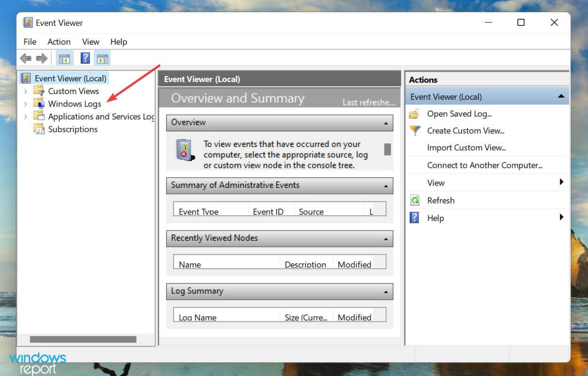Expand the Windows Logs tree node
The width and height of the screenshot is (588, 376).
[26, 103]
